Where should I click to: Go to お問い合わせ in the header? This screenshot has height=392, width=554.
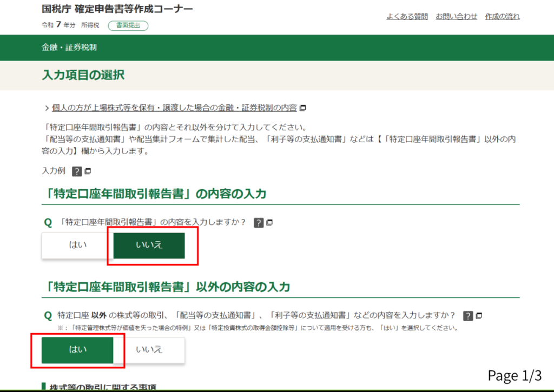click(456, 16)
